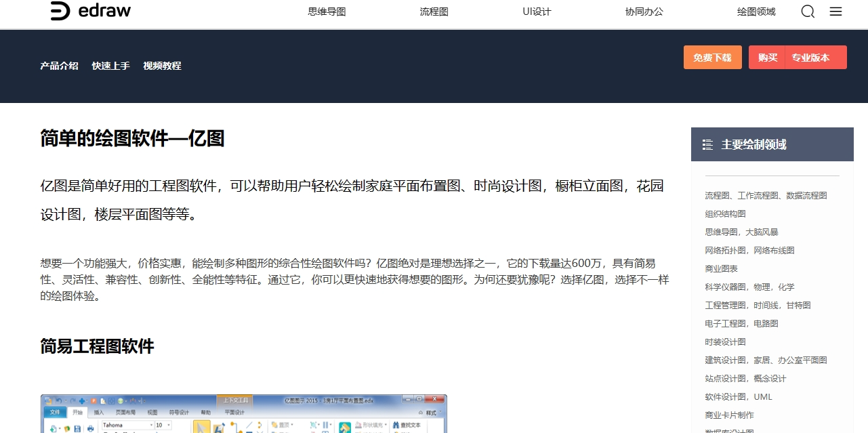The height and width of the screenshot is (433, 868).
Task: Open the 建筑设计图 sidebar link
Action: tap(725, 360)
